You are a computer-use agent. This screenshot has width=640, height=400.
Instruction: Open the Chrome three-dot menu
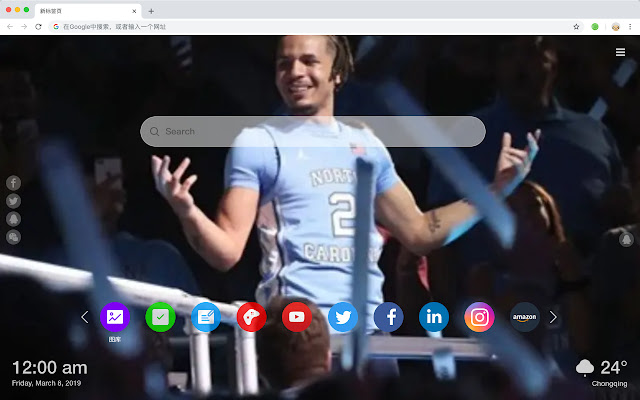[x=630, y=27]
